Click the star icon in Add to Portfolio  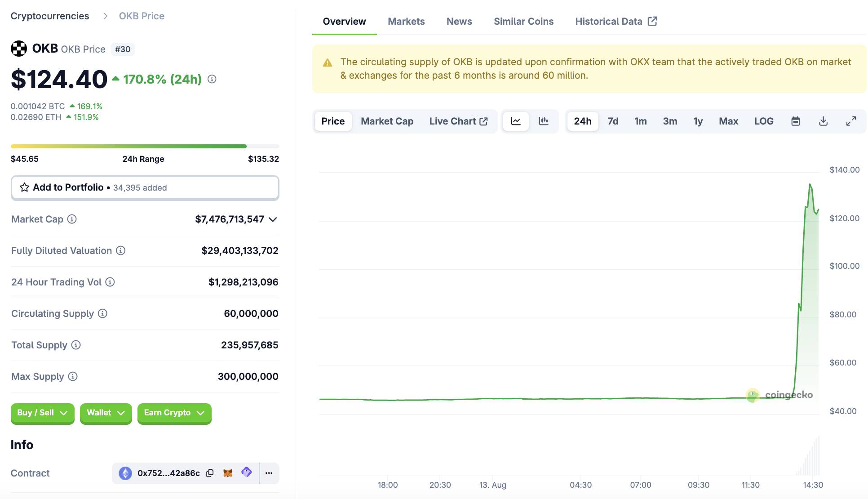tap(24, 187)
